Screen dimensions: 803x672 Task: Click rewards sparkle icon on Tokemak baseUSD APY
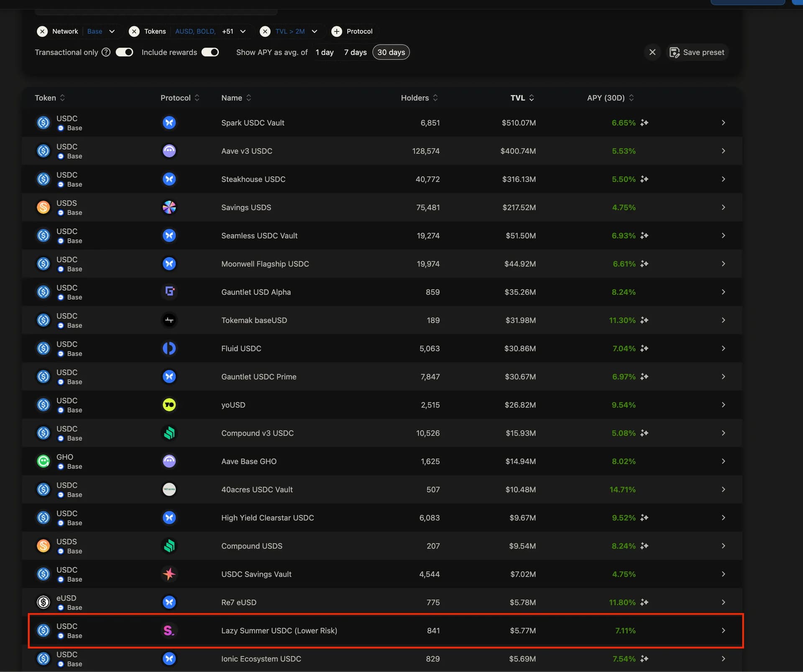[x=644, y=320]
